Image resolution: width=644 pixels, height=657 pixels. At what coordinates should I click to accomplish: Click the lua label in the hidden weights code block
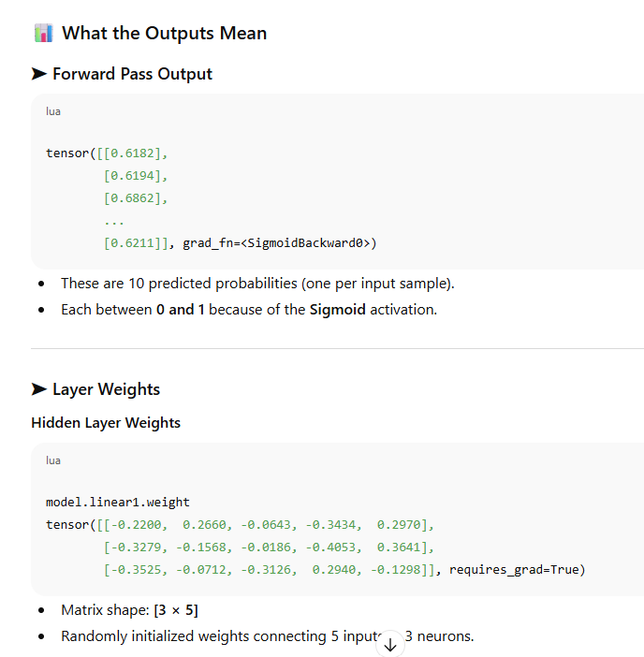[x=53, y=460]
